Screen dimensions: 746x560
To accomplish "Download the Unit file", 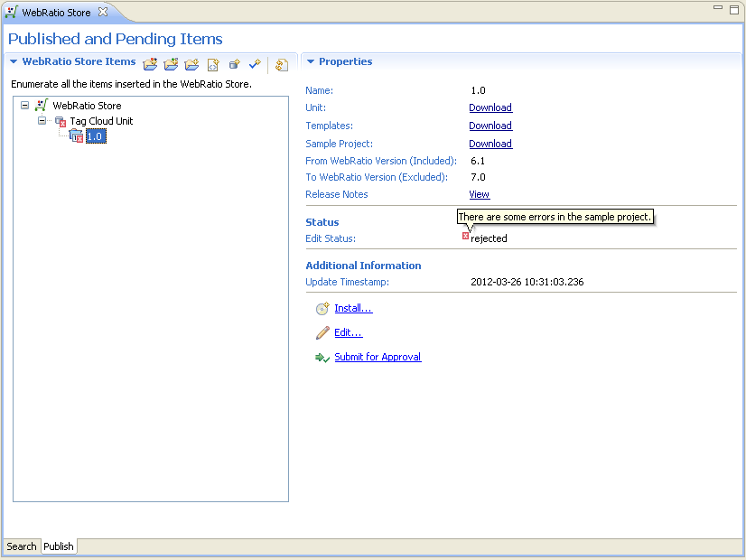I will tap(490, 107).
